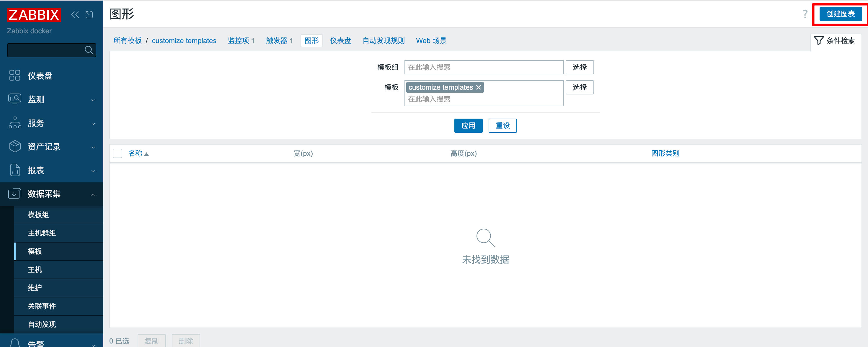Open the customize templates breadcrumb link
Screen dimensions: 868x347
[184, 41]
